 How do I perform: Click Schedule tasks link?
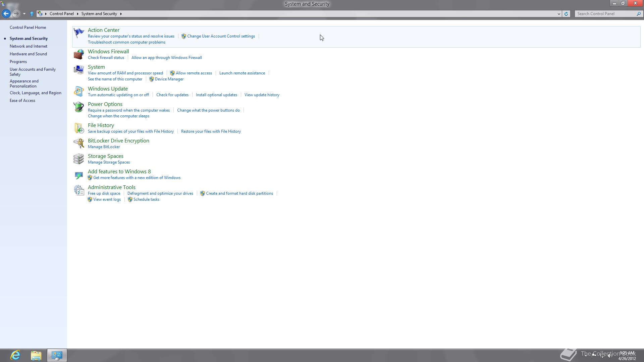[x=146, y=199]
